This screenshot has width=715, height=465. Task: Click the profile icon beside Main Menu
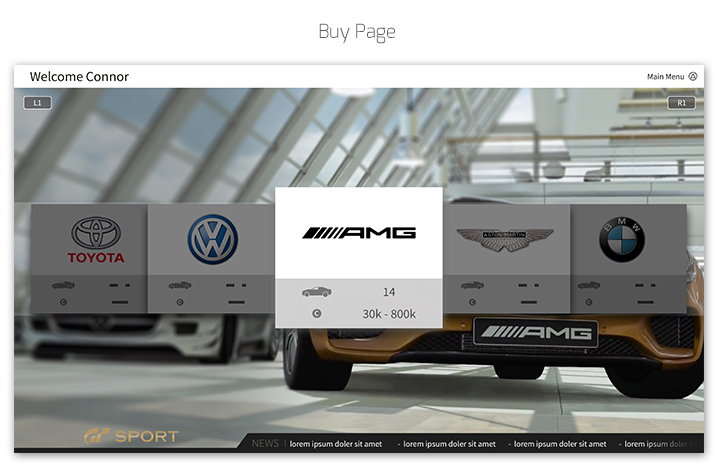pos(693,76)
